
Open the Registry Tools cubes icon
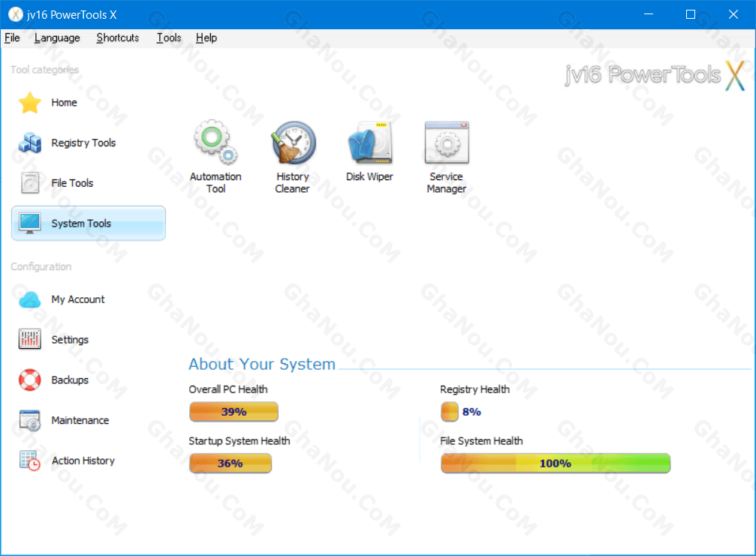click(x=30, y=143)
